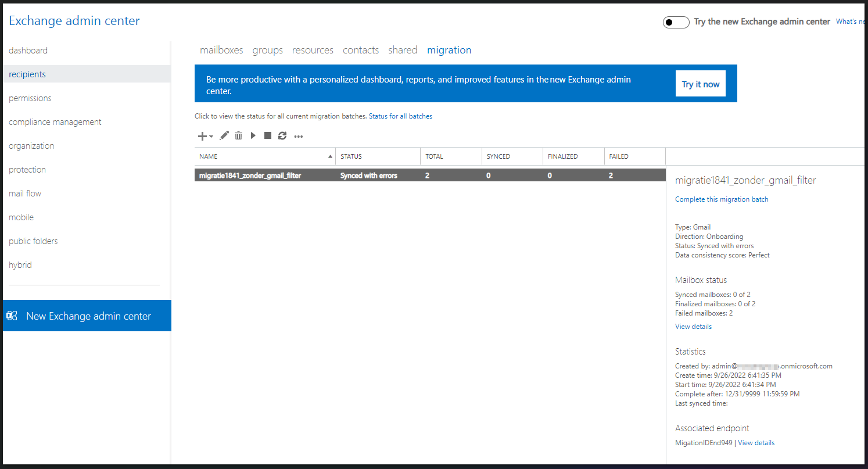Click the icon in New Exchange admin center banner
868x469 pixels.
(12, 316)
